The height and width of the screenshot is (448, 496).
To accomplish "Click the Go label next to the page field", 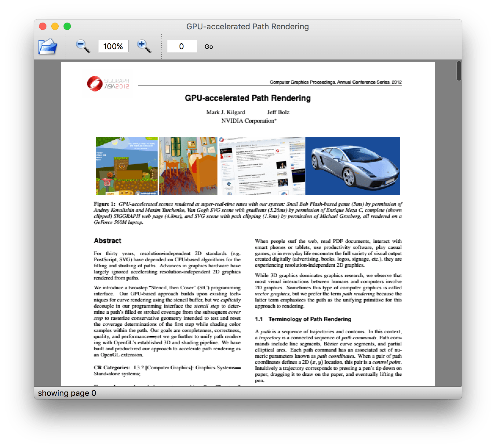I will click(x=209, y=47).
